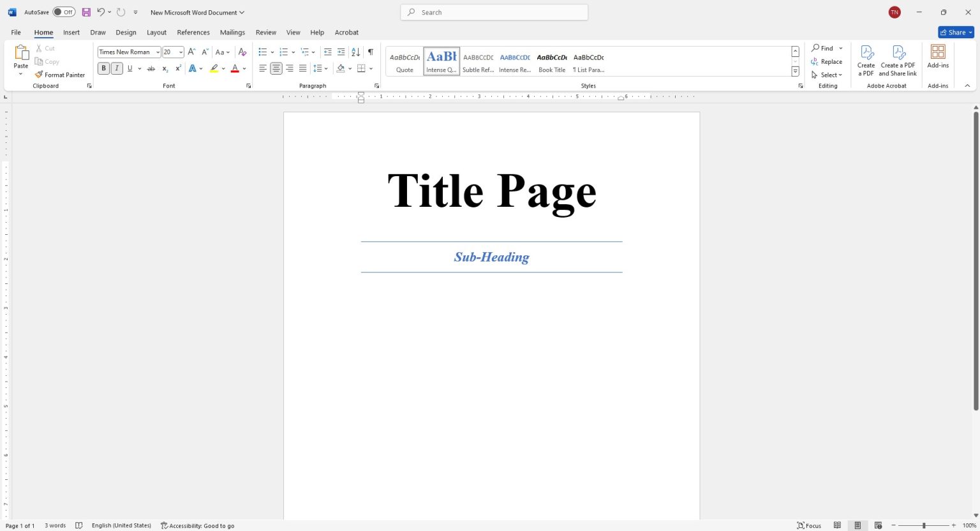The image size is (980, 531).
Task: Apply Strikethrough formatting
Action: [151, 68]
